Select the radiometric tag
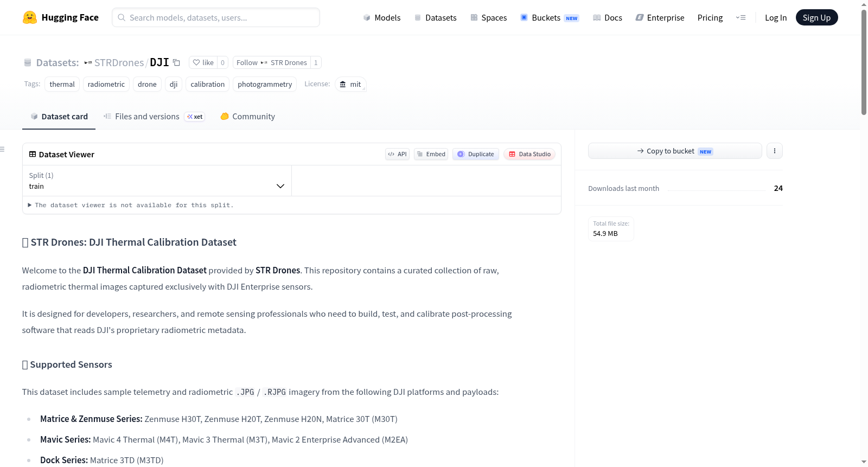Screen dimensions: 868x467 (x=106, y=84)
